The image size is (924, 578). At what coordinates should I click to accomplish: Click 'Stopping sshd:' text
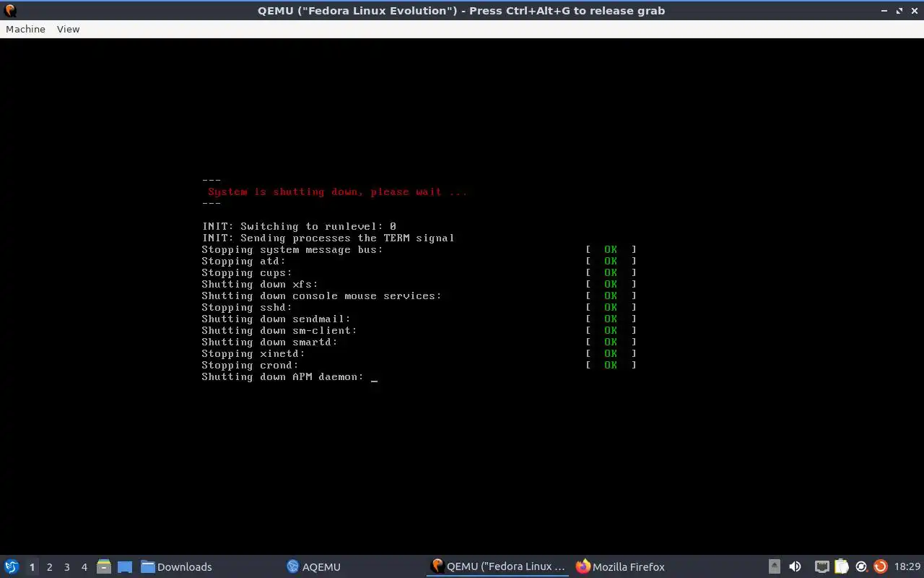click(247, 307)
